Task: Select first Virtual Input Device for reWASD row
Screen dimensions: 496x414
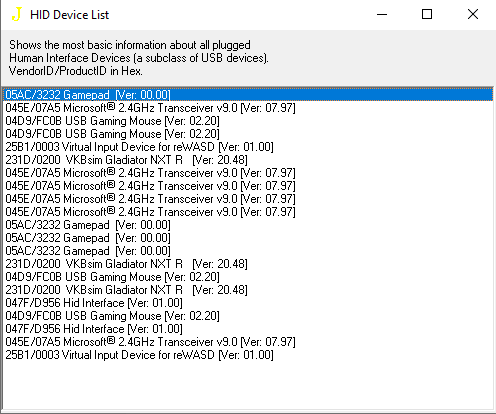Action: click(x=248, y=147)
